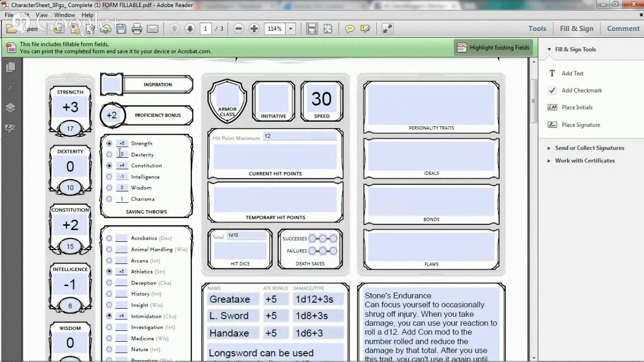
Task: Toggle Dexterity saving throw proficiency
Action: pyautogui.click(x=109, y=154)
